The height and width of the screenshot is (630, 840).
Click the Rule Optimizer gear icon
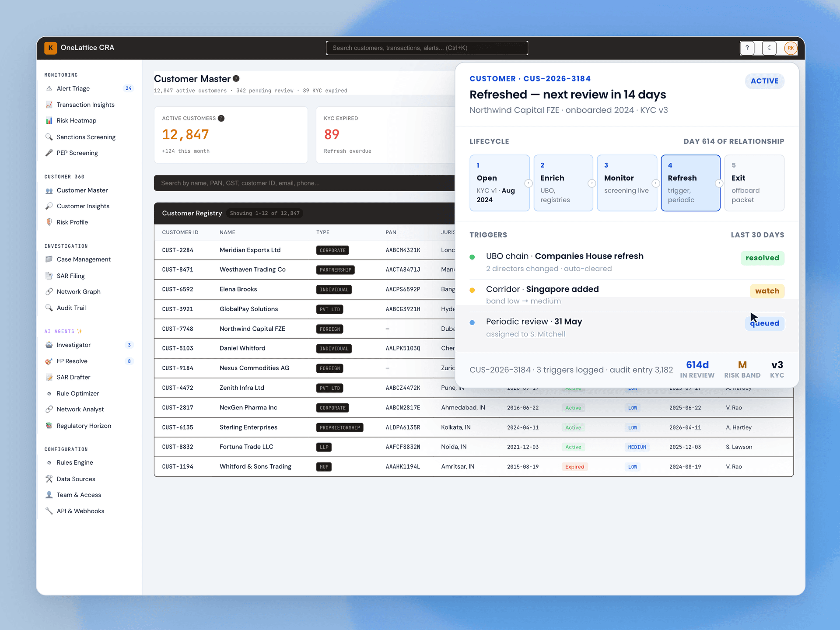49,393
